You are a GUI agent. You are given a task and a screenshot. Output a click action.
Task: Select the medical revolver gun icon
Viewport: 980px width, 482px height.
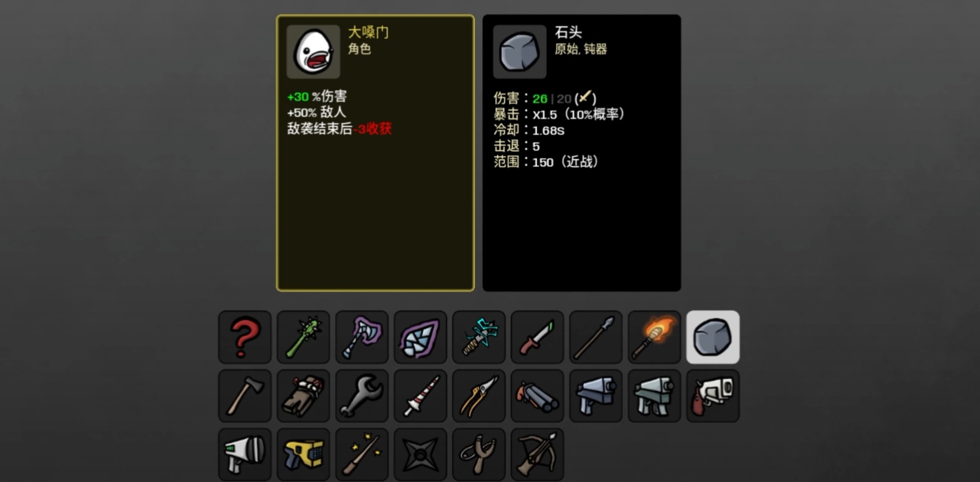(713, 396)
